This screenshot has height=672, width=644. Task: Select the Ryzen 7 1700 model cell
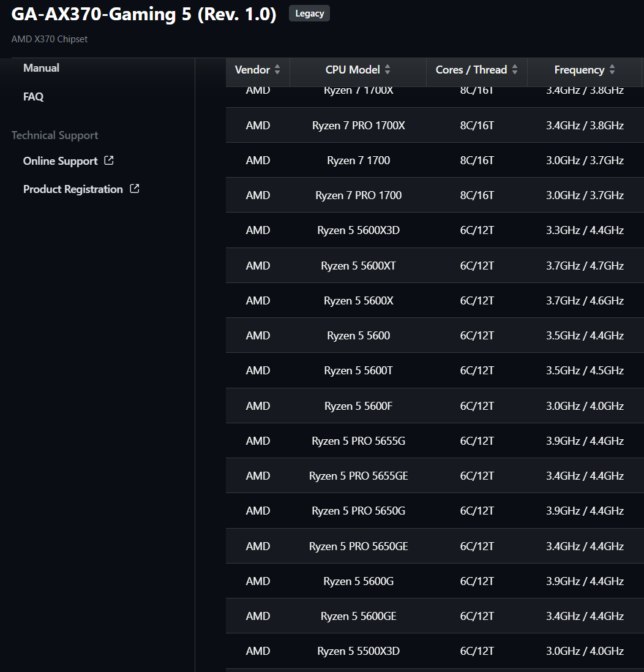[x=358, y=160]
